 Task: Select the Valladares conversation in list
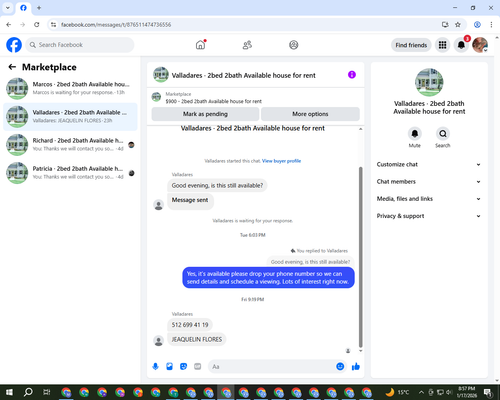pyautogui.click(x=70, y=117)
